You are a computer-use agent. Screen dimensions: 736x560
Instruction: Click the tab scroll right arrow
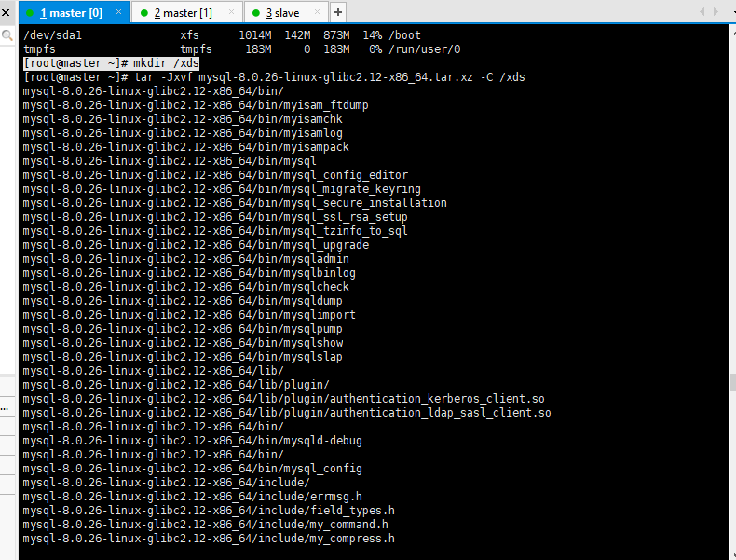[716, 12]
